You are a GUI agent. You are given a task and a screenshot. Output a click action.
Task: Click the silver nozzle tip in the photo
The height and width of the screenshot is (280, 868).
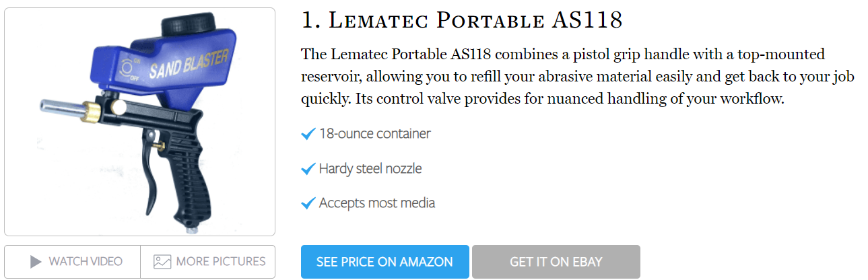[55, 107]
